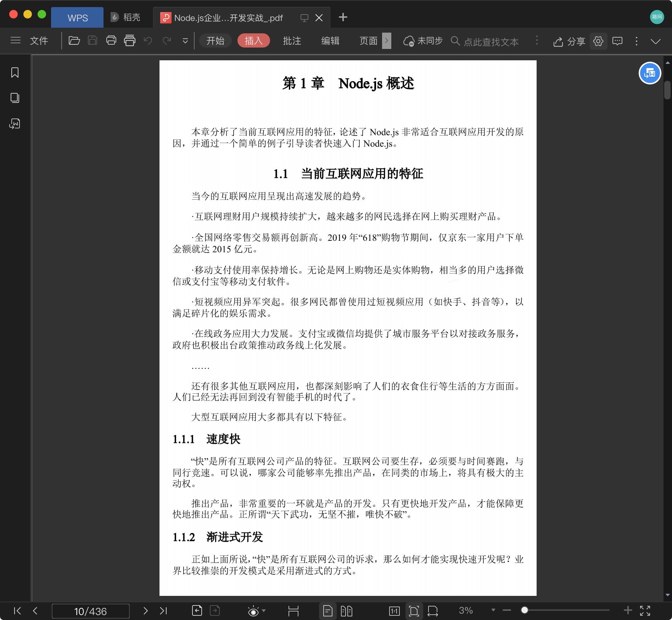
Task: Set zoom to actual size 1:1
Action: pos(394,611)
